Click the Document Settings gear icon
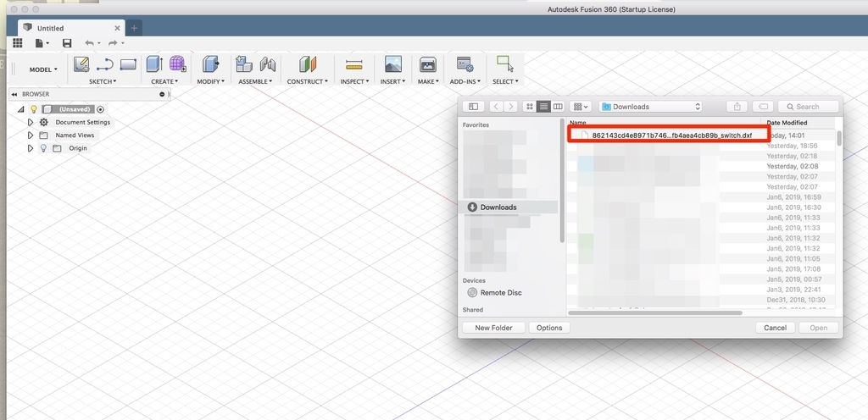The image size is (868, 420). [44, 122]
